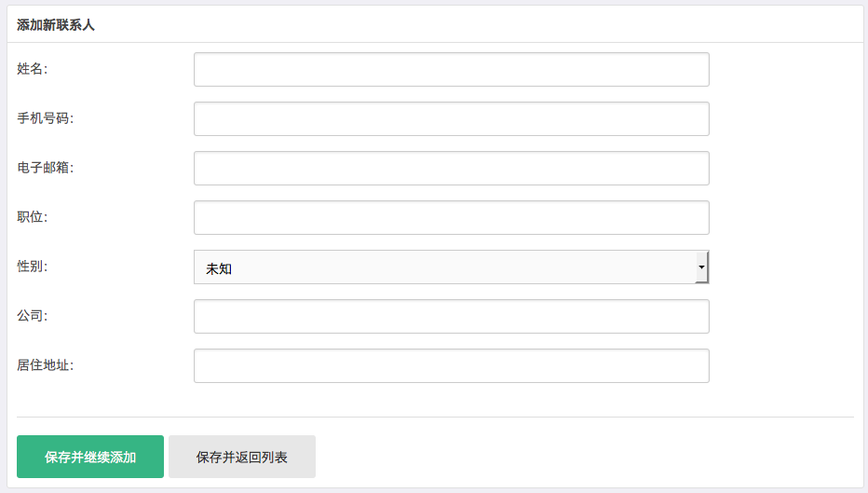The width and height of the screenshot is (868, 493).
Task: Click the 性别 dropdown arrow button
Action: click(x=700, y=267)
